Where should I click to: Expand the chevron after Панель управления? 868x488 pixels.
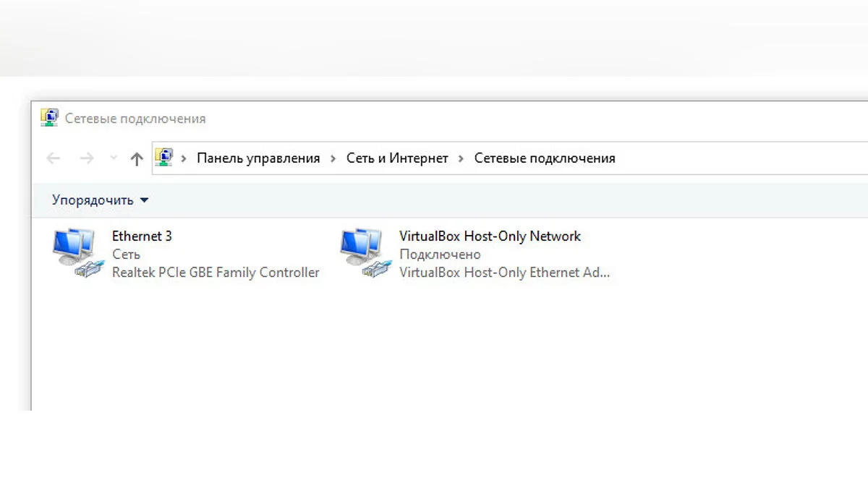pyautogui.click(x=333, y=158)
